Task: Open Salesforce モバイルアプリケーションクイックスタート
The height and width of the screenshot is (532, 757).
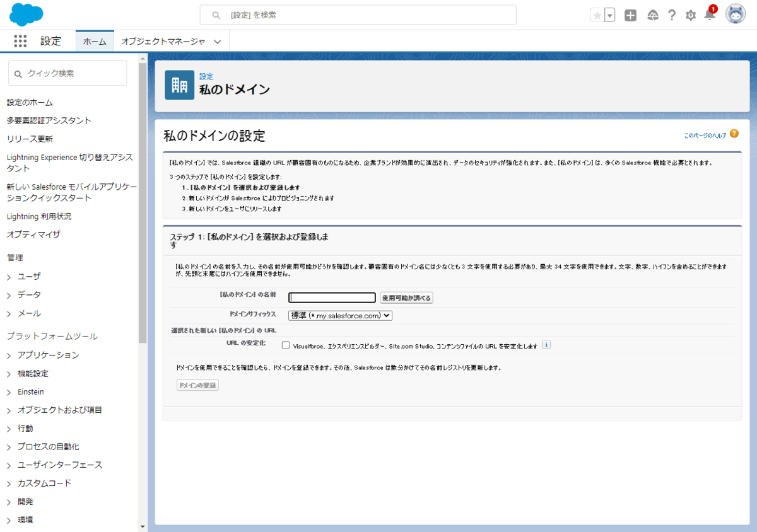Action: click(71, 192)
